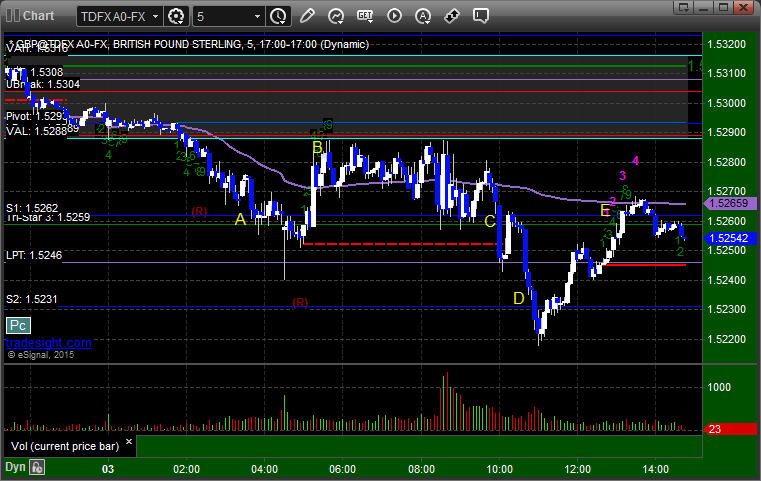Click the yellow E marker on chart
The width and height of the screenshot is (761, 481).
pos(605,210)
